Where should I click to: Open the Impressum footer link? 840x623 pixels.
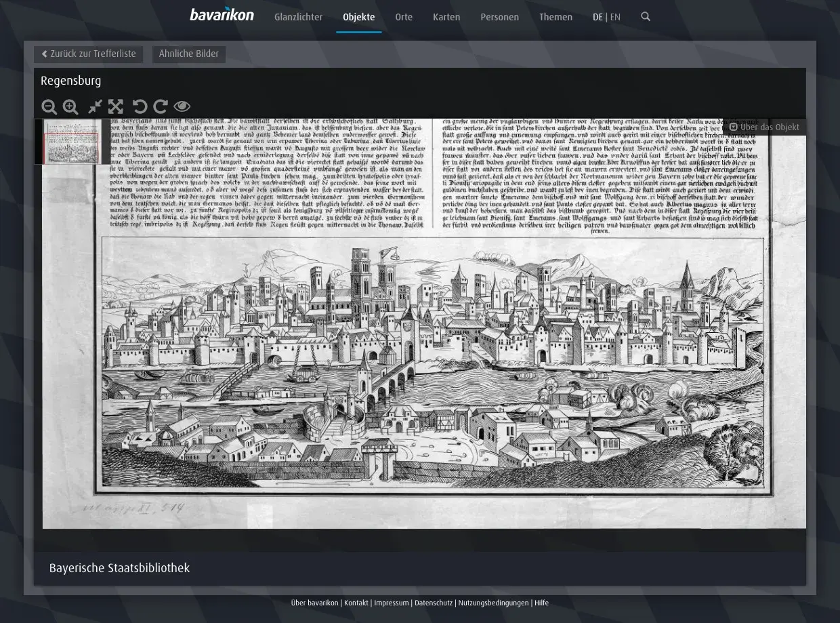392,603
